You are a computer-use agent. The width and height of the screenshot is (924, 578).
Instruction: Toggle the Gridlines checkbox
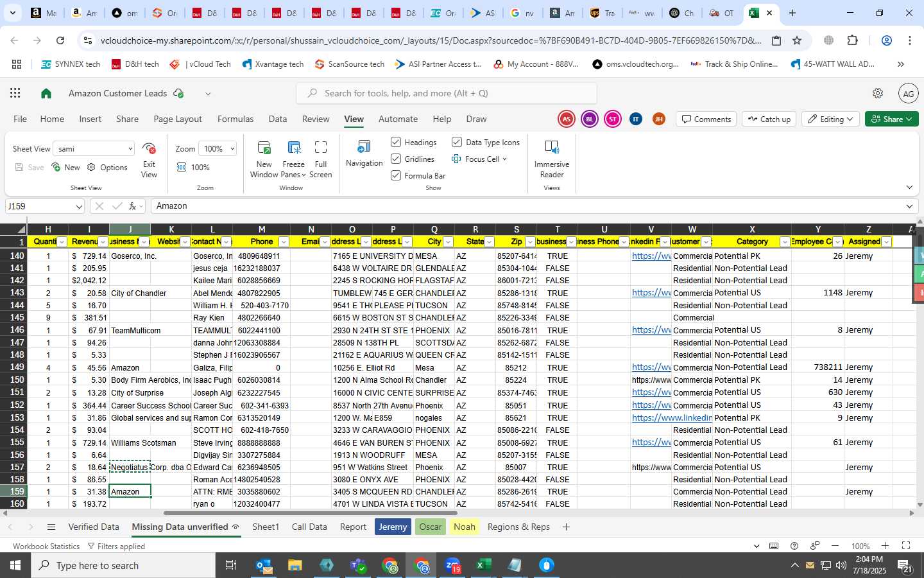(x=396, y=159)
